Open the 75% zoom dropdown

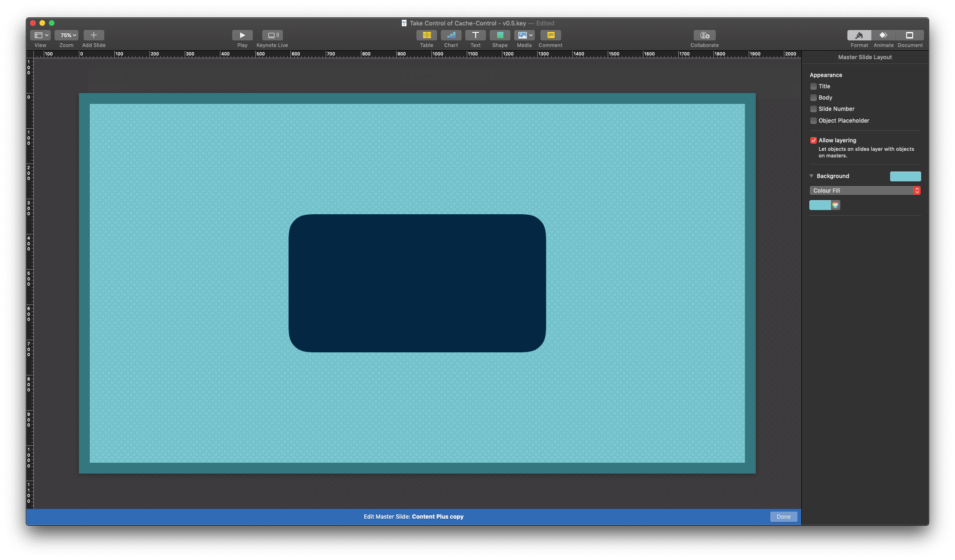pos(66,35)
